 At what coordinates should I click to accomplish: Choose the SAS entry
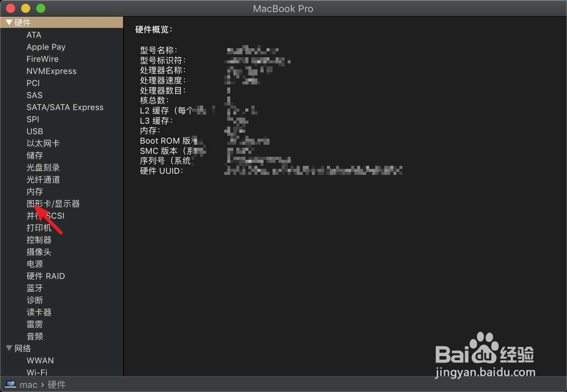pyautogui.click(x=35, y=95)
